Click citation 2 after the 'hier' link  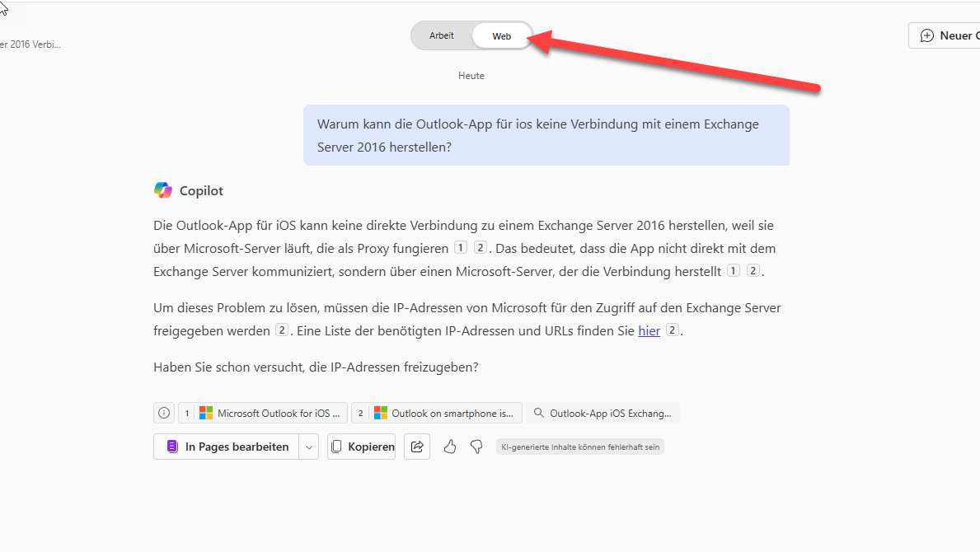(673, 331)
